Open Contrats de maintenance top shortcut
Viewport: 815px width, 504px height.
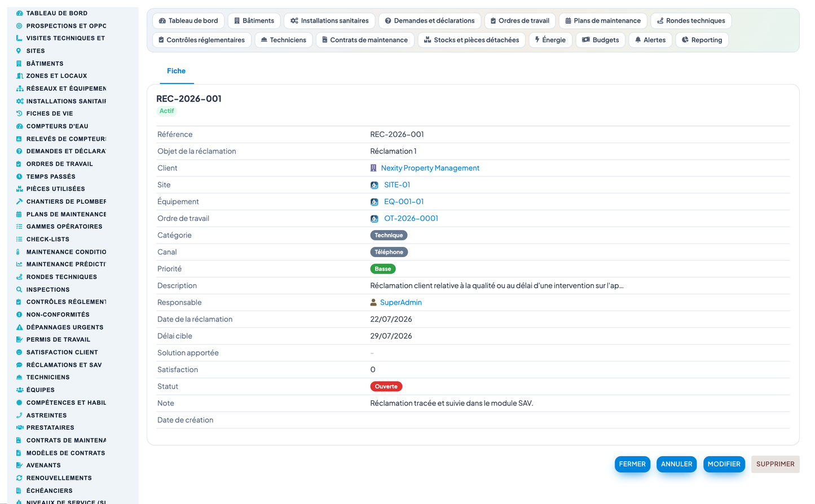365,40
